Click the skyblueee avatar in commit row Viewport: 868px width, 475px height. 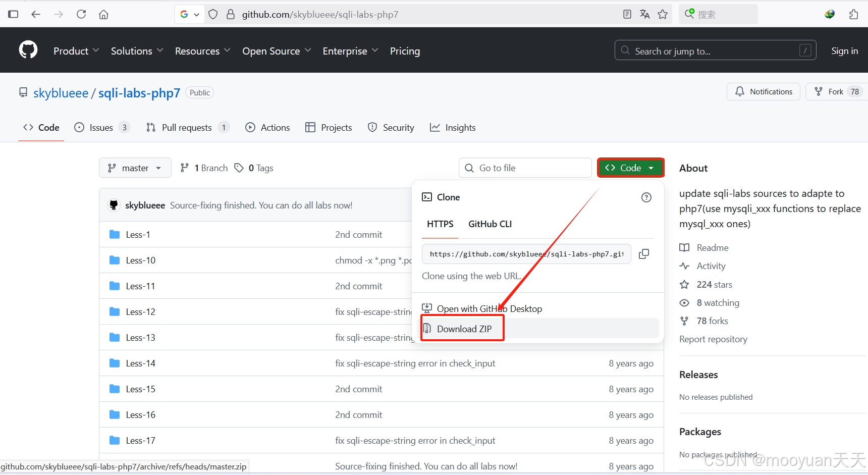pyautogui.click(x=114, y=205)
